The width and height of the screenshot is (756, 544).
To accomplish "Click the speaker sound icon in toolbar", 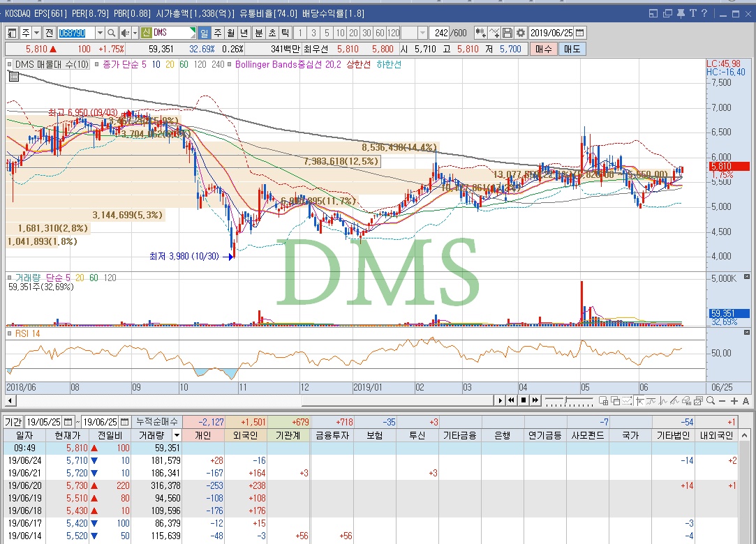I will (125, 33).
